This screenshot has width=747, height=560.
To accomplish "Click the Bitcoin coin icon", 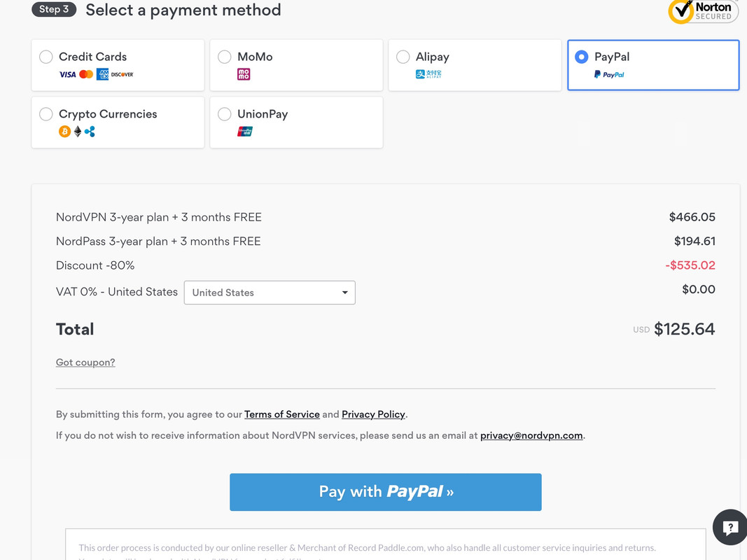I will pos(64,132).
